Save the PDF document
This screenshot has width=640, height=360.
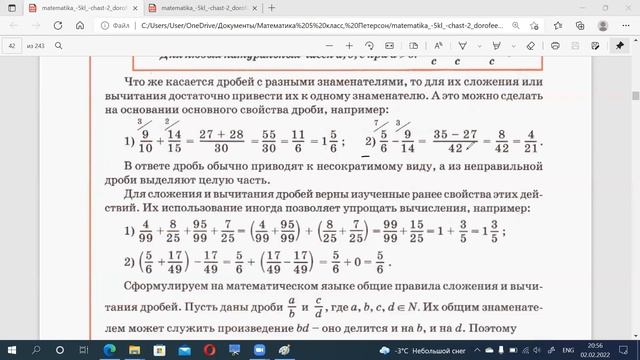tap(575, 46)
